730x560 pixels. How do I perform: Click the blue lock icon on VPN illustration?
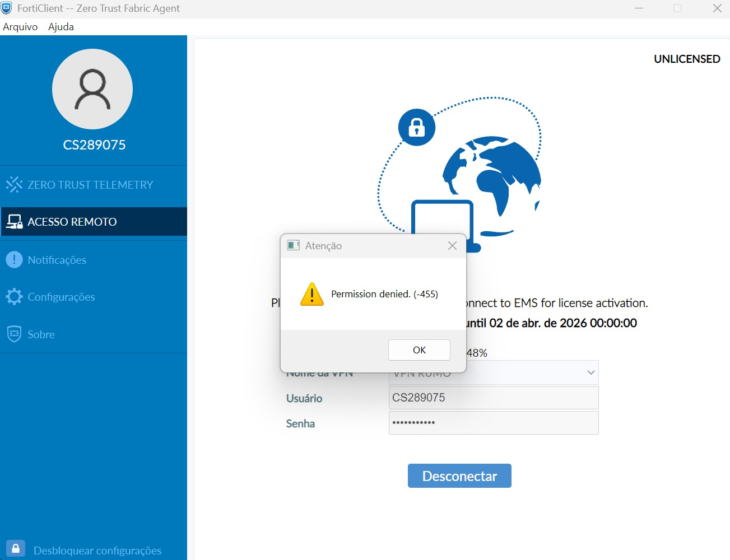417,127
